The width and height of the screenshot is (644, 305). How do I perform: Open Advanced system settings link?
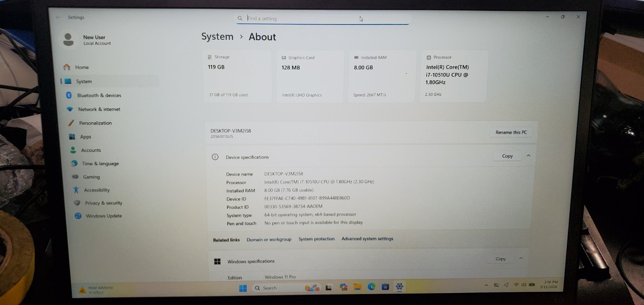tap(367, 239)
